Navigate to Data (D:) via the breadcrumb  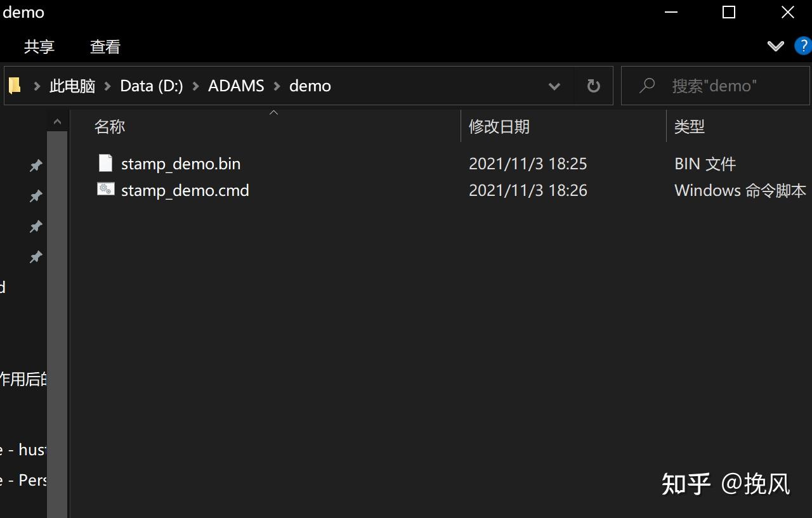tap(151, 86)
